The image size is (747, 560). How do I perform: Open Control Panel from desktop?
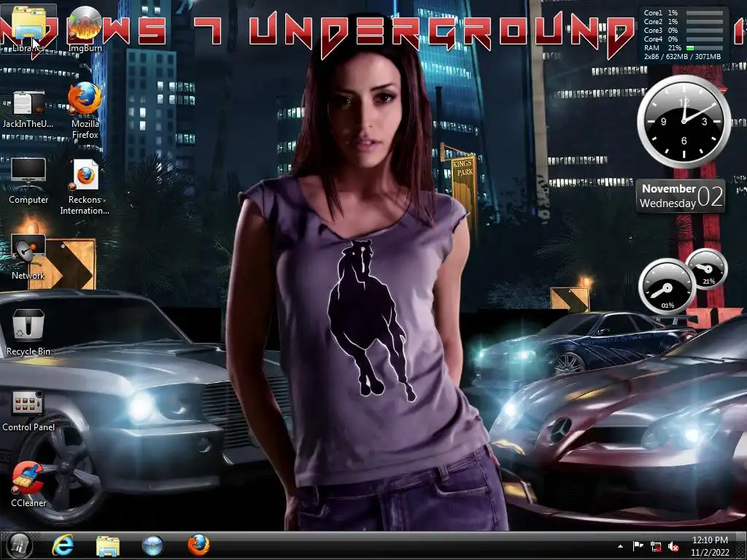[x=28, y=411]
